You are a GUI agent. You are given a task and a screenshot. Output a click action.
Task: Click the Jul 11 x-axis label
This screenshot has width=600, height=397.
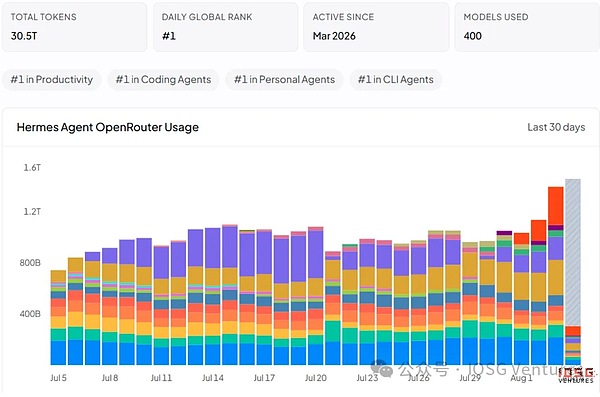point(161,378)
